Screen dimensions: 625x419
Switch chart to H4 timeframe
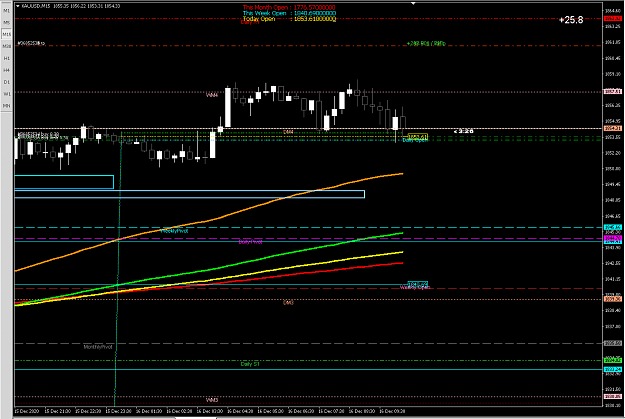pos(6,71)
